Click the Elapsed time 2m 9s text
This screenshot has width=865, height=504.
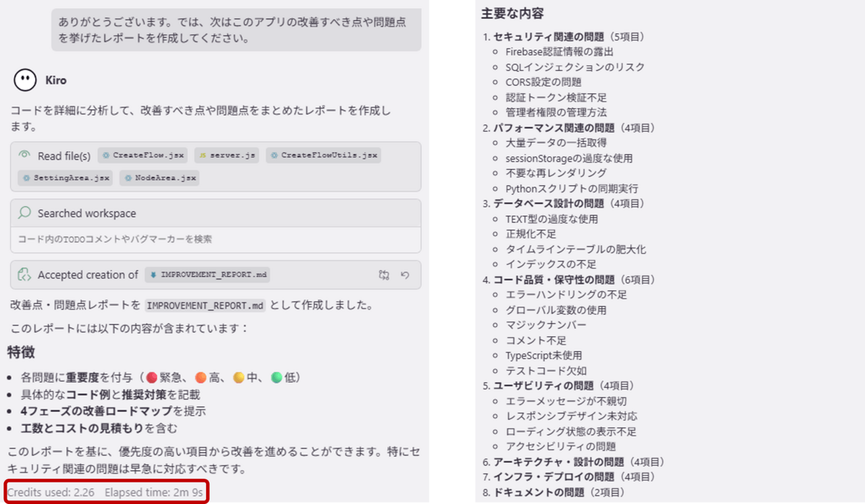click(153, 493)
